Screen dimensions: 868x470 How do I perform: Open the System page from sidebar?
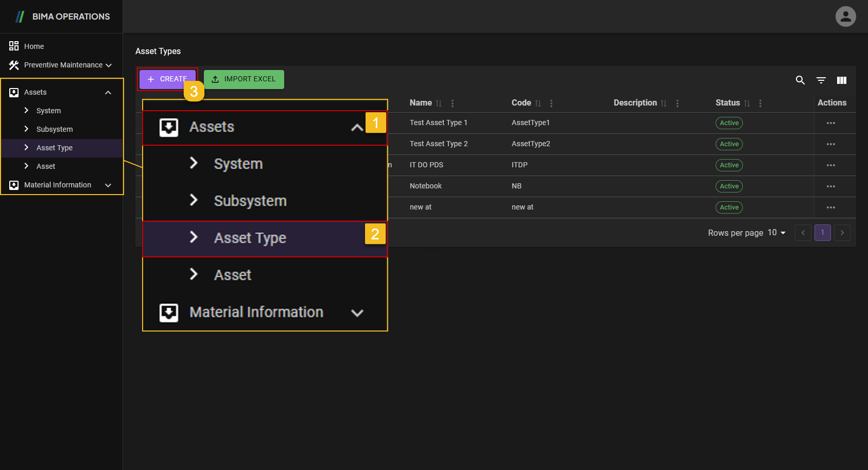point(48,111)
